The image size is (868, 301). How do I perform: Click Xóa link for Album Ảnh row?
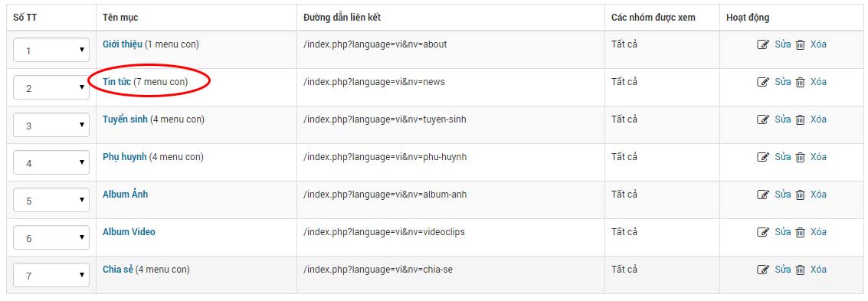[818, 195]
